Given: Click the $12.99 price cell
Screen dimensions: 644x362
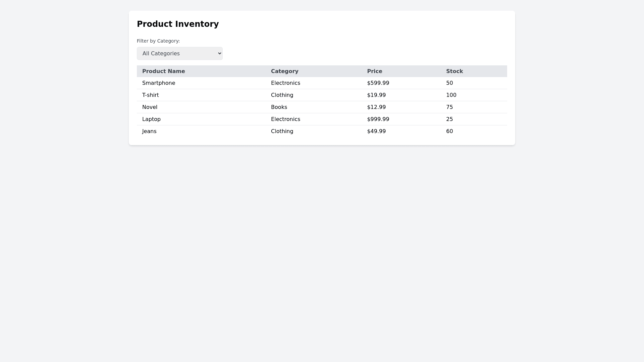Looking at the screenshot, I should coord(376,107).
